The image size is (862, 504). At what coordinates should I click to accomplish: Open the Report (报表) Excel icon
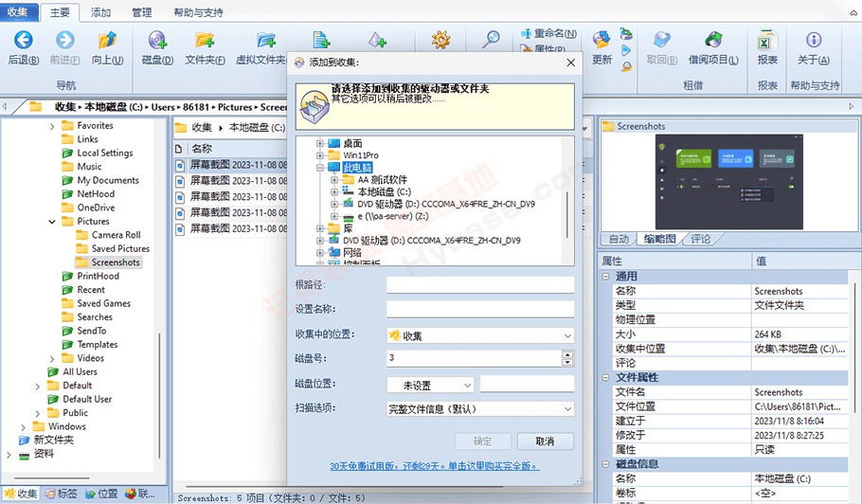[x=766, y=40]
